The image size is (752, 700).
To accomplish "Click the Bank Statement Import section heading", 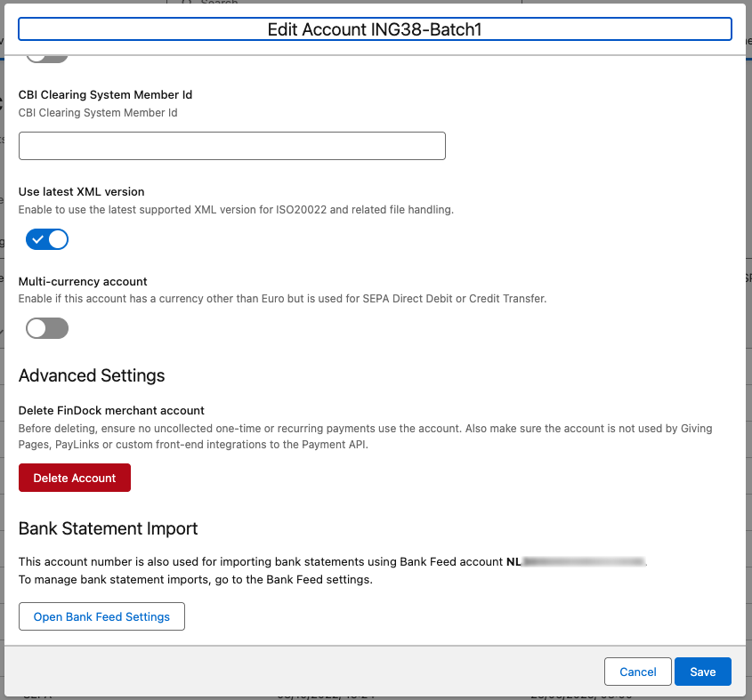I will tap(108, 528).
